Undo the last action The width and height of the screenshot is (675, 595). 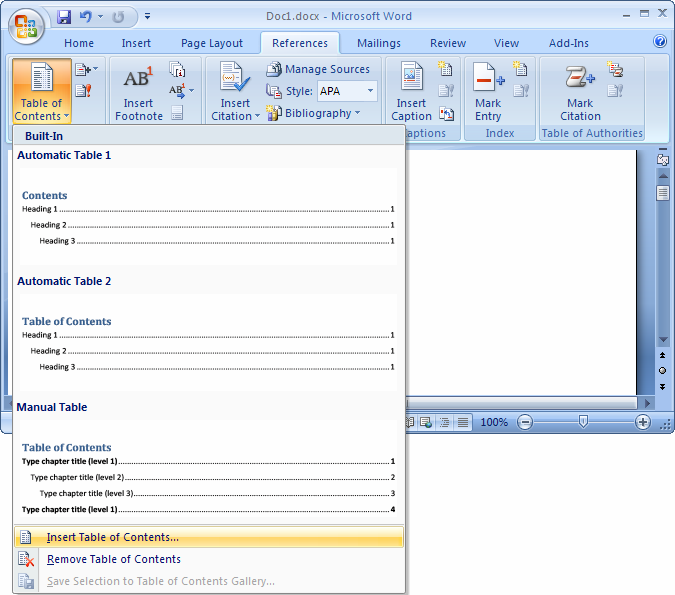point(86,17)
